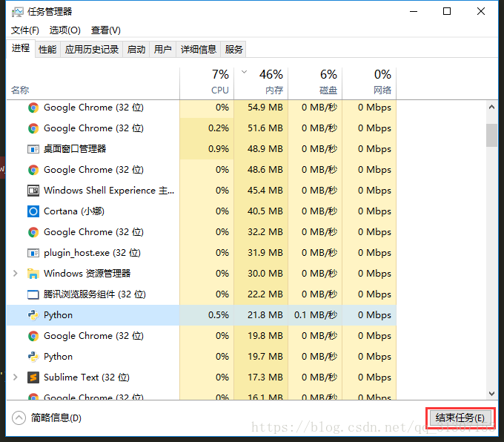Click the Chrome icon of the 19.8 MB process
This screenshot has height=442, width=504.
(33, 336)
